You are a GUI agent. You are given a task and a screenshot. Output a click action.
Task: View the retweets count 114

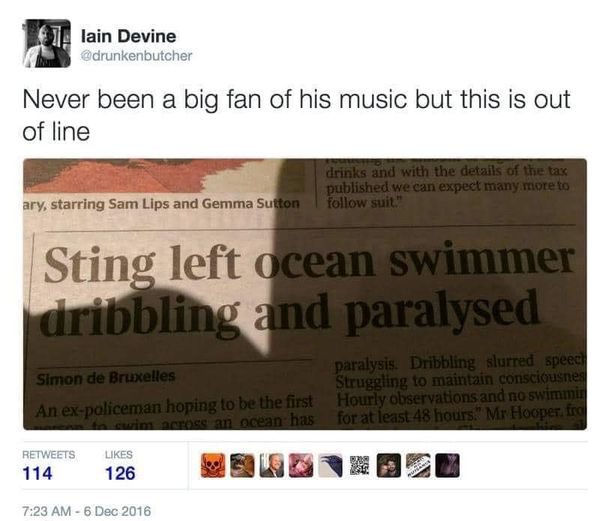point(37,473)
